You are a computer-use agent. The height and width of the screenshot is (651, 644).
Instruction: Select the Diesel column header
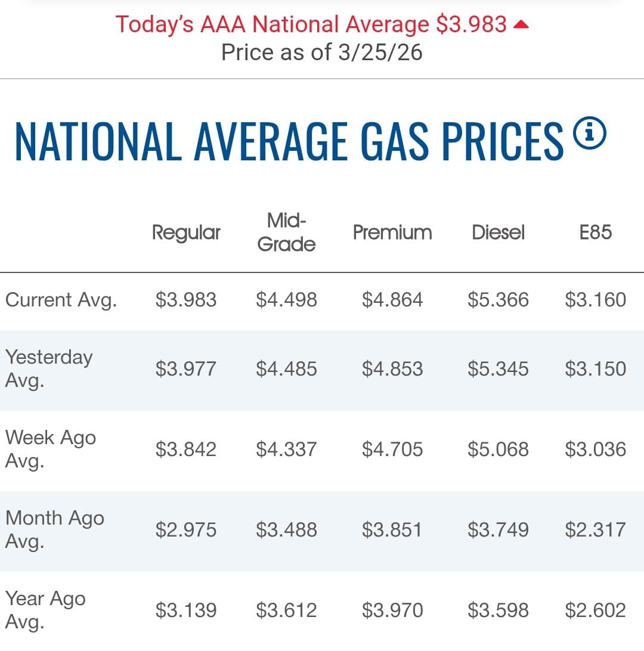pyautogui.click(x=498, y=232)
